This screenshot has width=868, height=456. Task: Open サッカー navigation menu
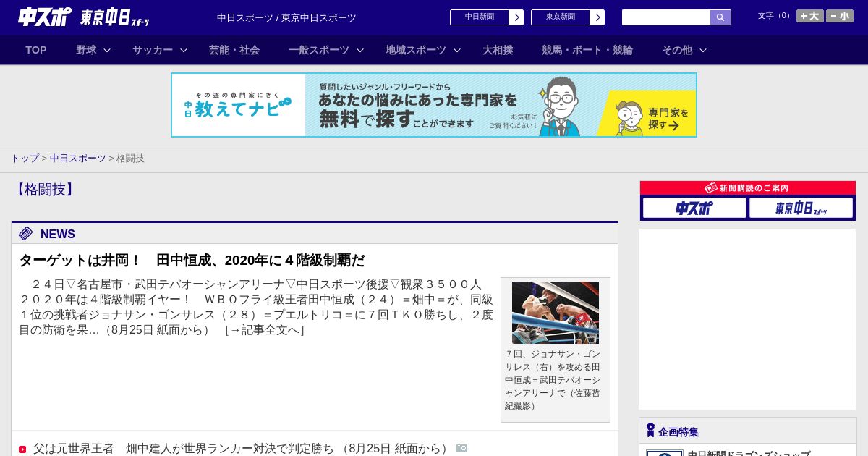pos(153,50)
